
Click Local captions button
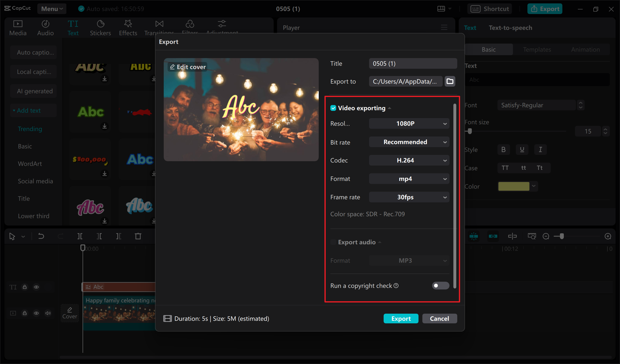pos(33,72)
